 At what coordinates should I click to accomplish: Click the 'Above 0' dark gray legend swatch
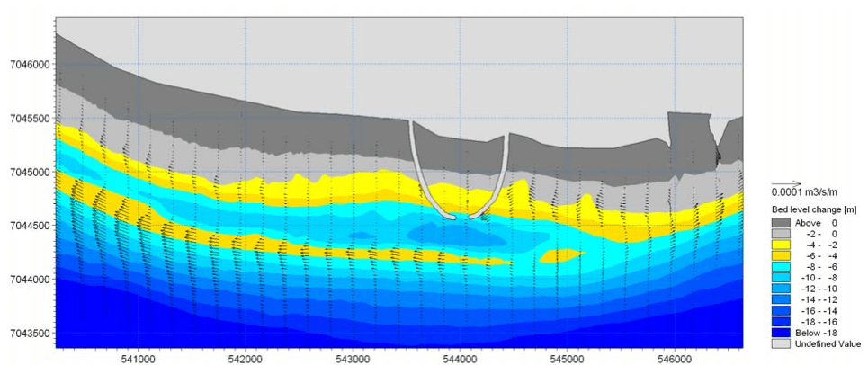point(780,224)
